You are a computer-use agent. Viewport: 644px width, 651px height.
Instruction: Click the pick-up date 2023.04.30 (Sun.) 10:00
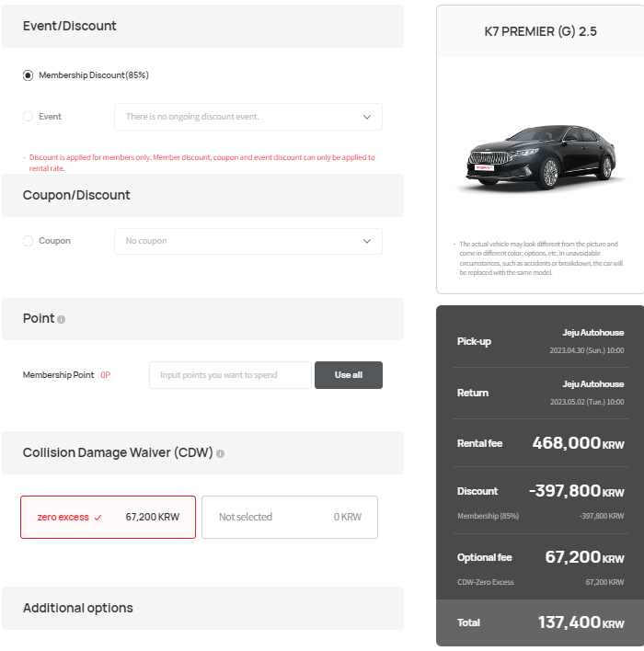(587, 350)
